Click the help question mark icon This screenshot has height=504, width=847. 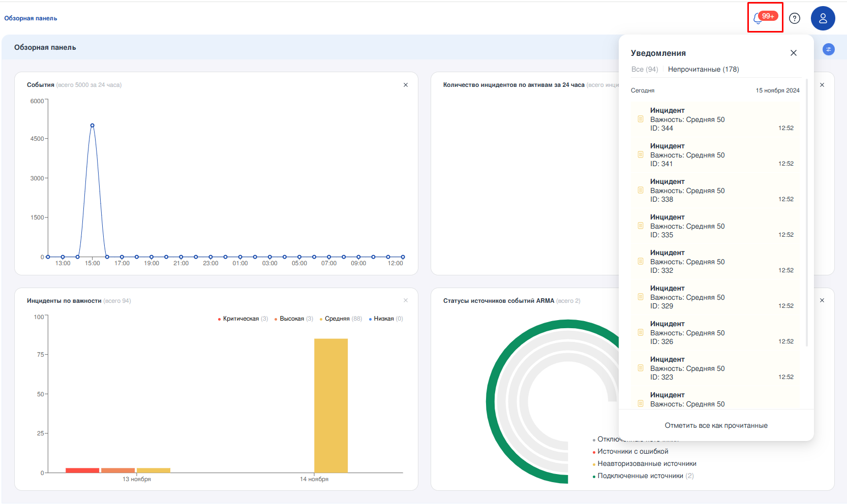point(794,18)
